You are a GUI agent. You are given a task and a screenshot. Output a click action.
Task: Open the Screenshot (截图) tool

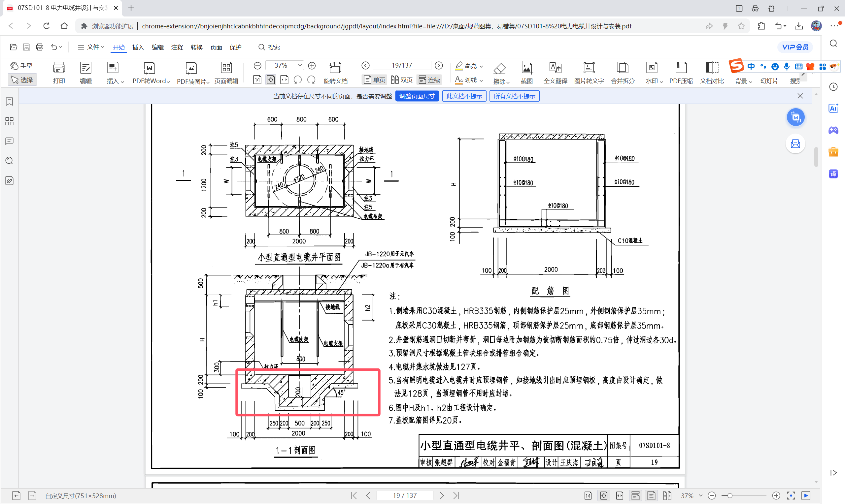pyautogui.click(x=526, y=72)
